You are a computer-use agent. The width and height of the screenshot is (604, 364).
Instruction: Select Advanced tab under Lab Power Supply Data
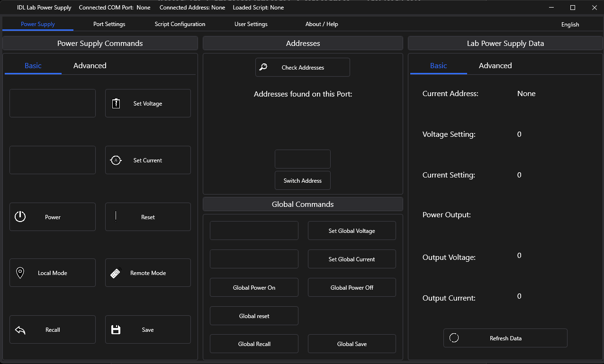tap(495, 66)
